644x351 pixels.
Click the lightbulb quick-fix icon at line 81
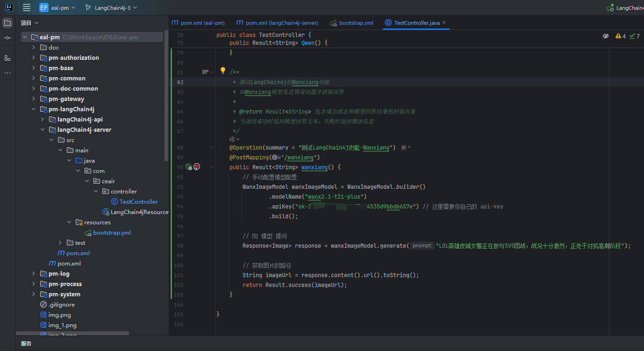(223, 71)
